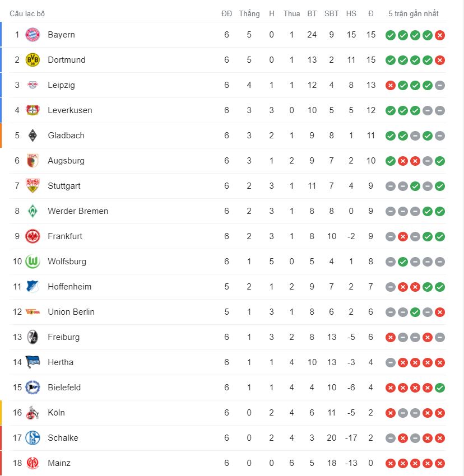Click the Mainz team logo
This screenshot has width=464, height=476.
click(x=33, y=463)
